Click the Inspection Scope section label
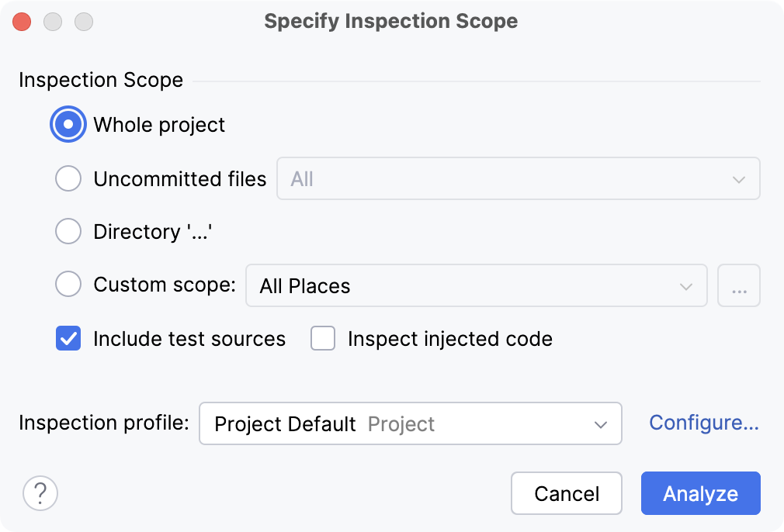The height and width of the screenshot is (532, 784). (100, 80)
